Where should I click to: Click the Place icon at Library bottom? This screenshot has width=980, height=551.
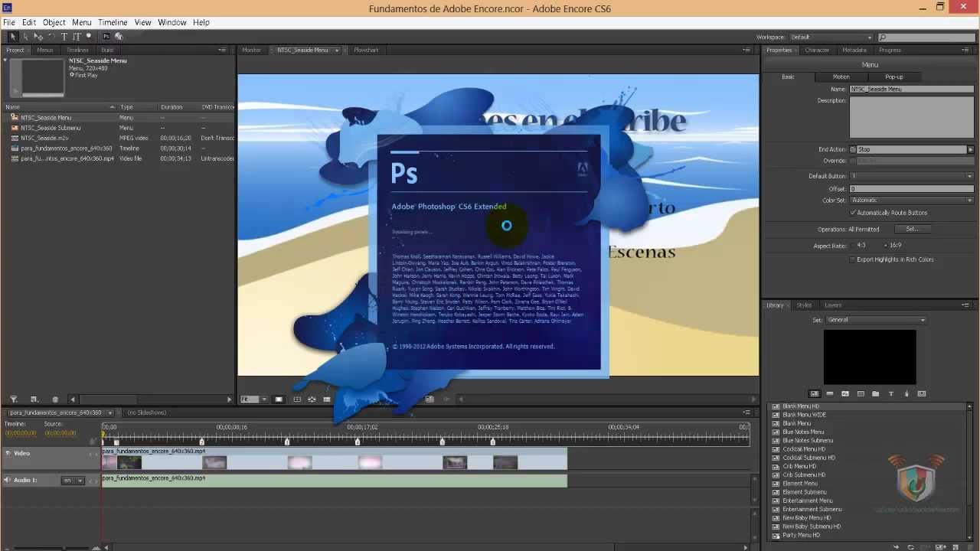pos(897,547)
